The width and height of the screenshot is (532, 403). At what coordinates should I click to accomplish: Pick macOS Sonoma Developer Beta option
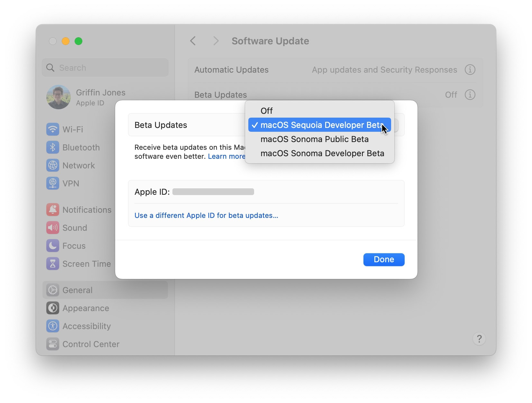[x=322, y=153]
